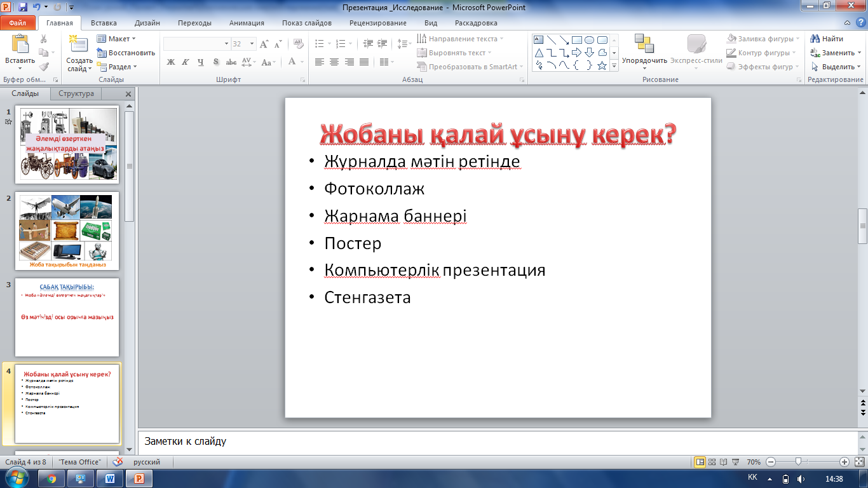
Task: Fit slide to current window icon
Action: pyautogui.click(x=859, y=462)
